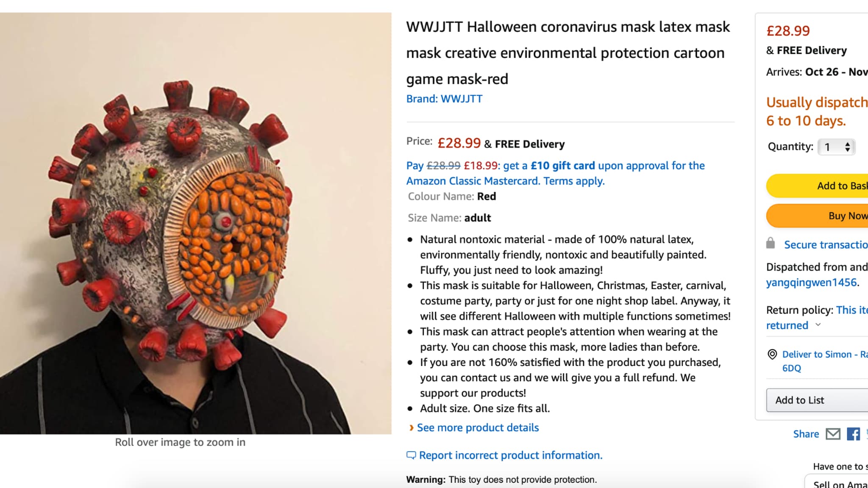
Task: Click the secure transaction padlock icon
Action: [771, 244]
